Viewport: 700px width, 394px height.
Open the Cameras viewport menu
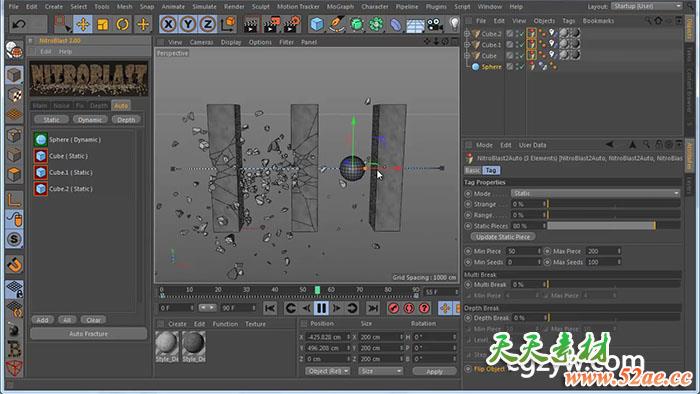click(201, 42)
